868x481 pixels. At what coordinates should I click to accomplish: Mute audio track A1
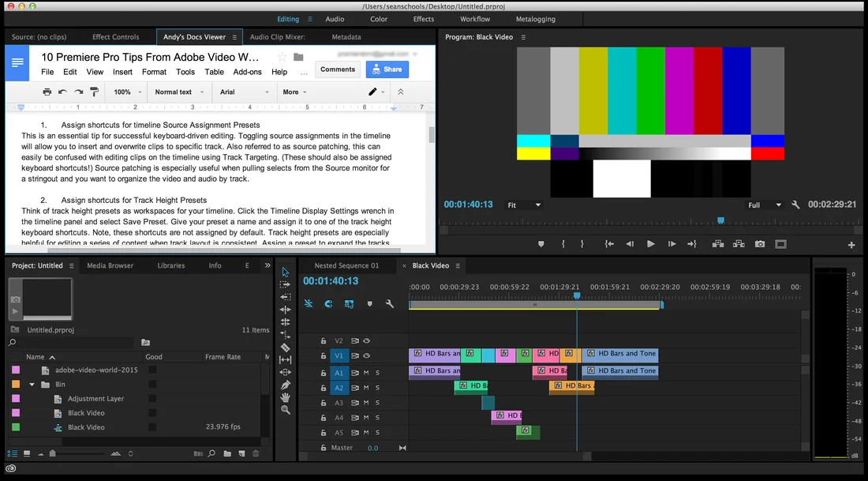click(x=366, y=373)
